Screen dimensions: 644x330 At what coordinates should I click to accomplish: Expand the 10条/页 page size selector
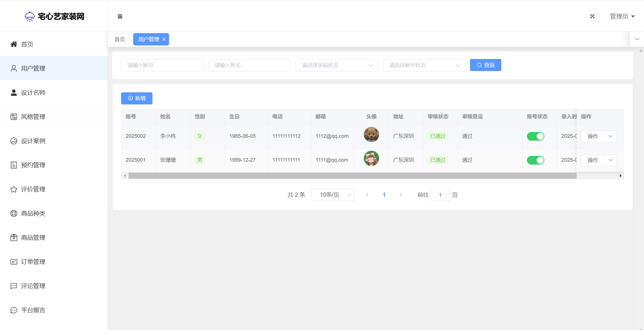tap(333, 195)
